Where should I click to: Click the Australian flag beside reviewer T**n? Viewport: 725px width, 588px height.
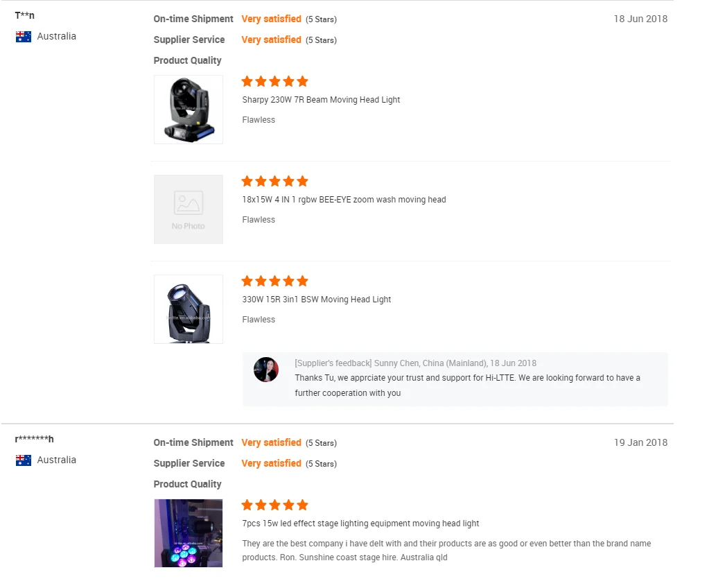point(24,37)
